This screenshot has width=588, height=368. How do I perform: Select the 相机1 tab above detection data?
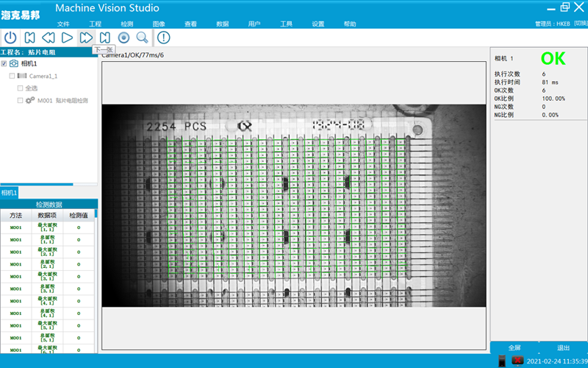coord(9,193)
